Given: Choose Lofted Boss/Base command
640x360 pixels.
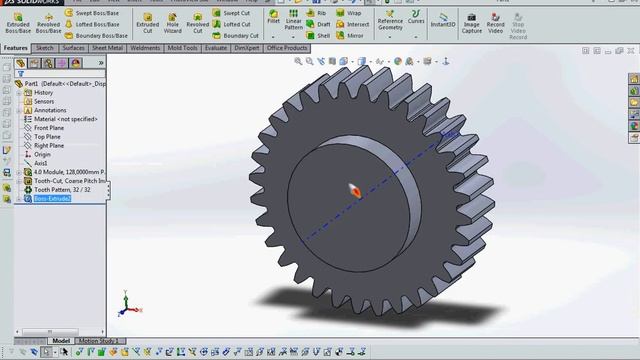Looking at the screenshot, I should (93, 24).
